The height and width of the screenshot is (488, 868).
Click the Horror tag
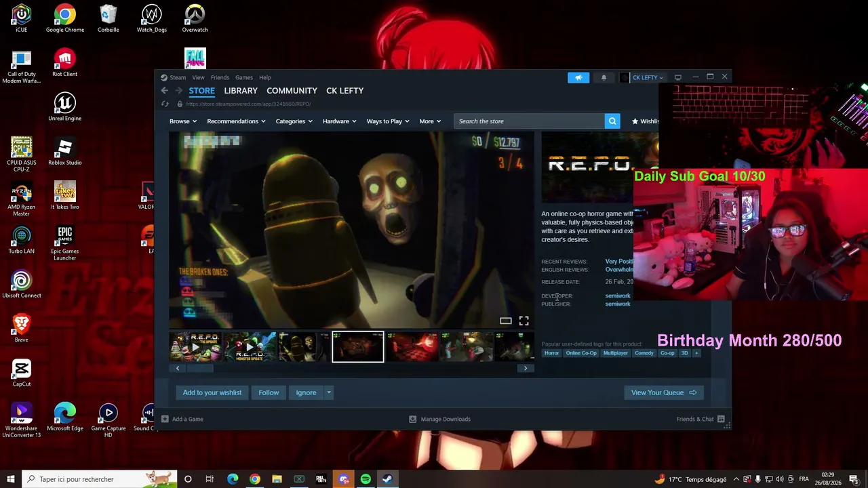point(551,353)
